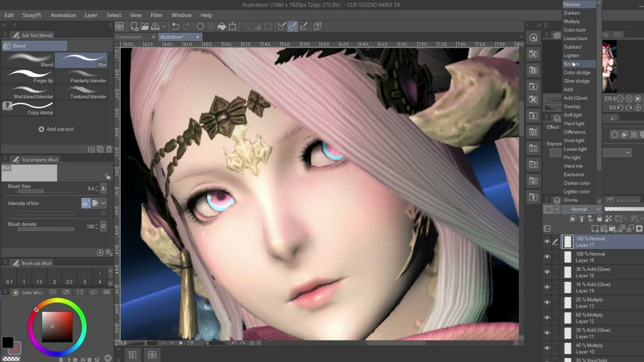This screenshot has width=644, height=362.
Task: Select the Blend tool group tab
Action: (34, 46)
